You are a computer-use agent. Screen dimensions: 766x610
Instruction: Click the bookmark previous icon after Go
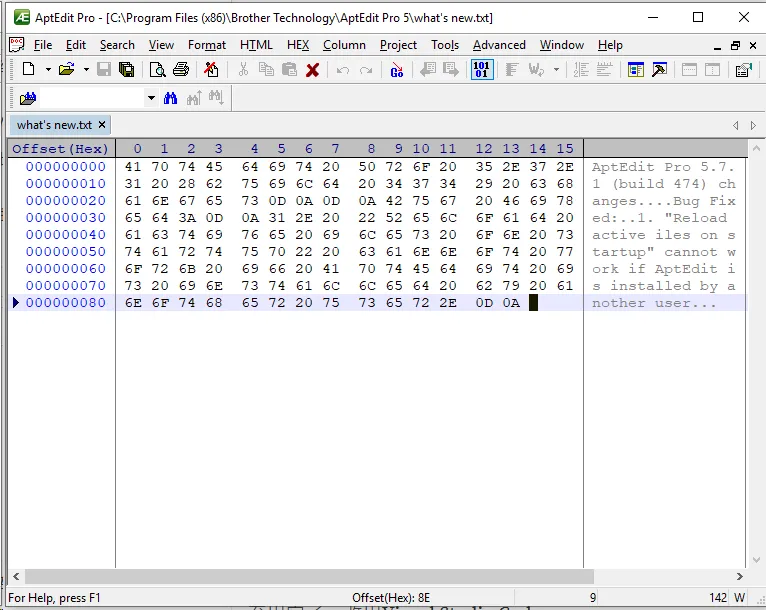(x=427, y=69)
